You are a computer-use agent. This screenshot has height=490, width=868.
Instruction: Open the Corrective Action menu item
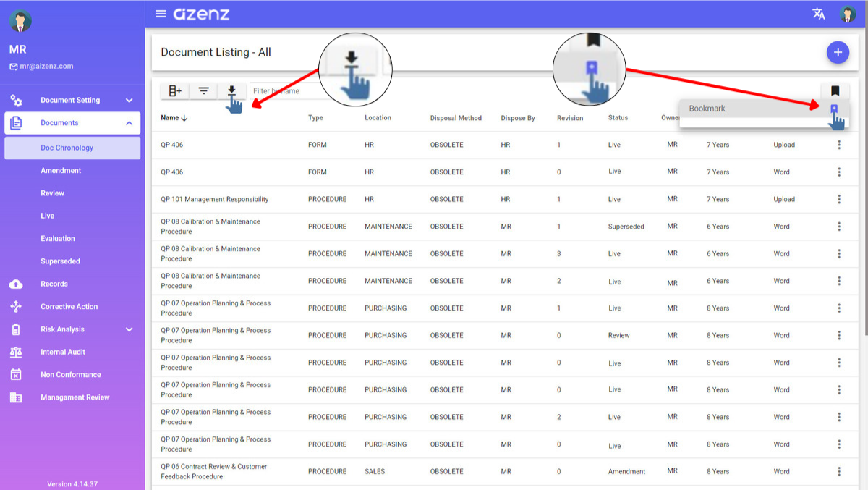coord(69,307)
